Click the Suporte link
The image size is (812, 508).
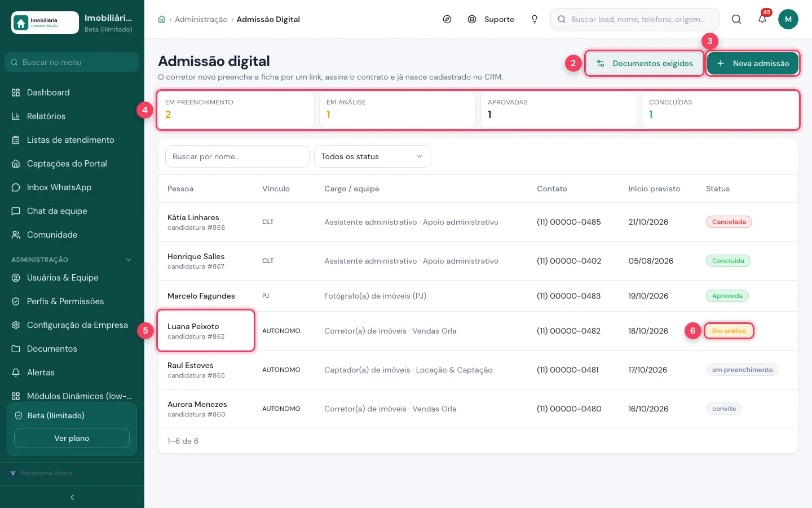(491, 19)
